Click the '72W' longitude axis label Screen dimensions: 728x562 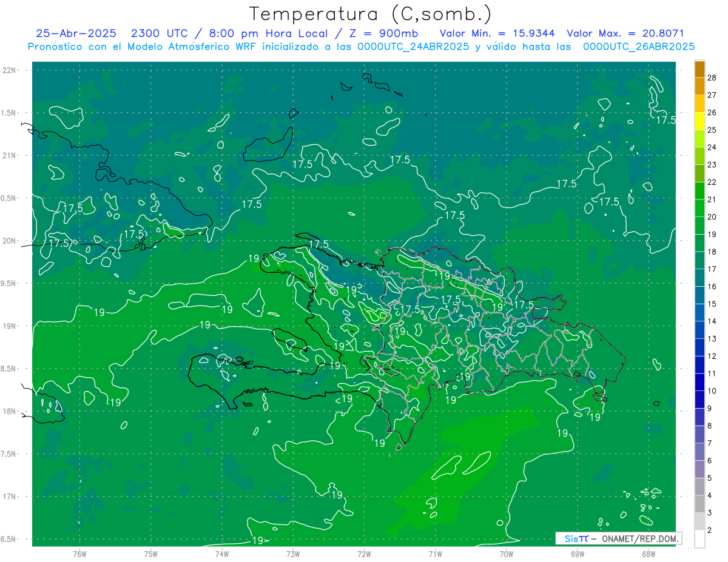(364, 554)
